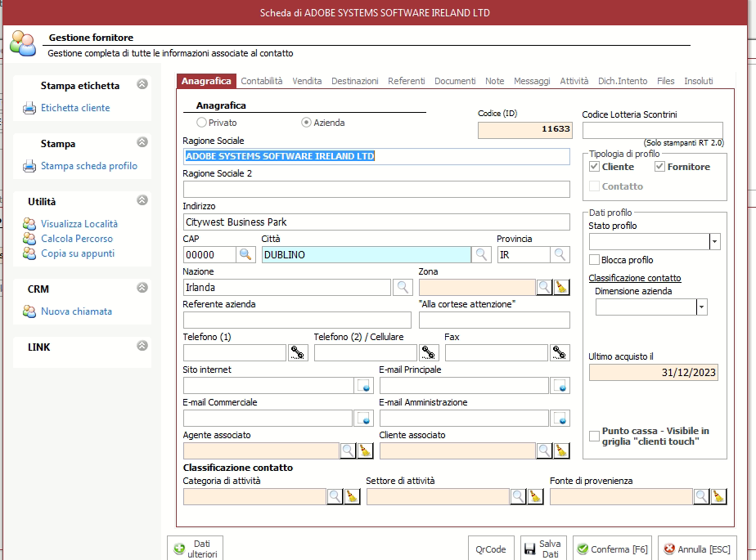The width and height of the screenshot is (756, 560).
Task: Collapse Stampa panel
Action: pos(142,142)
